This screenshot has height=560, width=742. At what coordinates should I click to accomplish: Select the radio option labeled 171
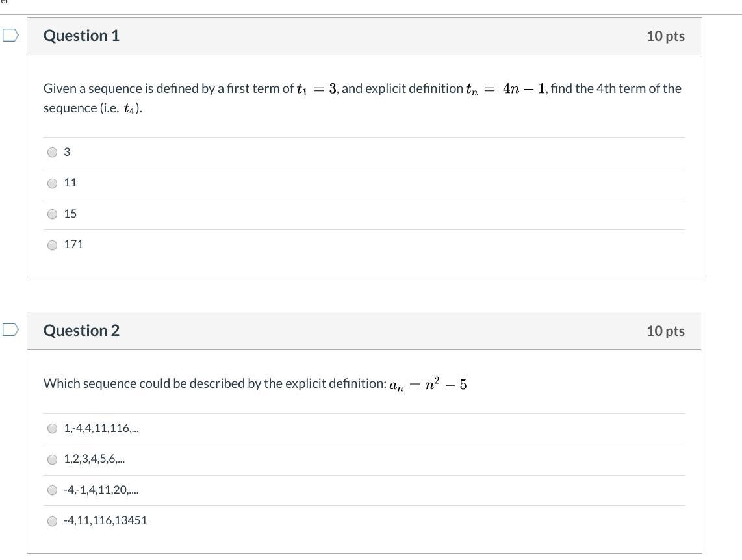point(53,245)
